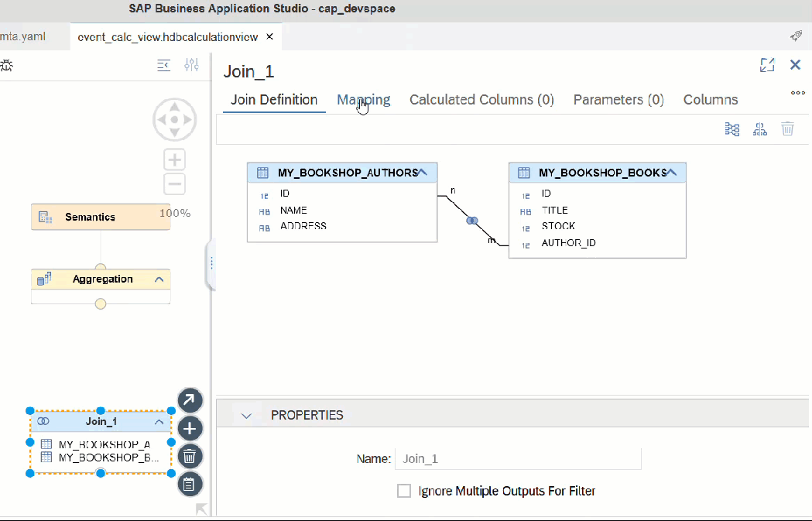Click the Aggregation node icon
Screen dimensions: 812x521
(44, 279)
